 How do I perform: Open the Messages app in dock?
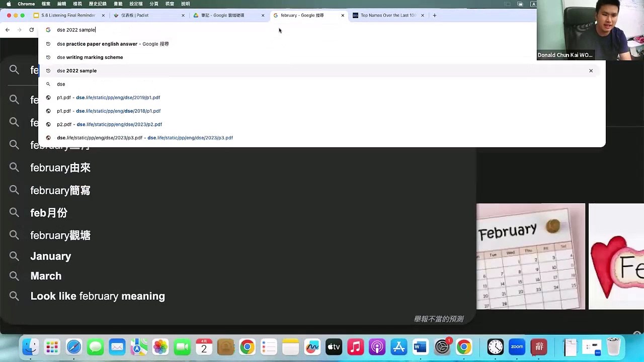(x=95, y=347)
